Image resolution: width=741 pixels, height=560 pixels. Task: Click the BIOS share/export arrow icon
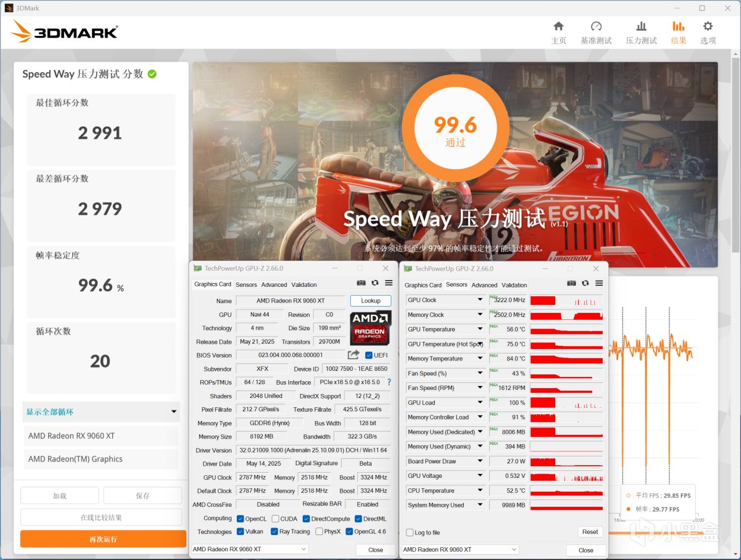[x=354, y=355]
